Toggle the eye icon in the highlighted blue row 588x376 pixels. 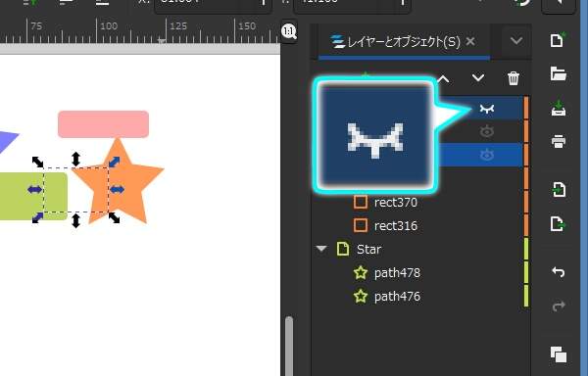(487, 155)
